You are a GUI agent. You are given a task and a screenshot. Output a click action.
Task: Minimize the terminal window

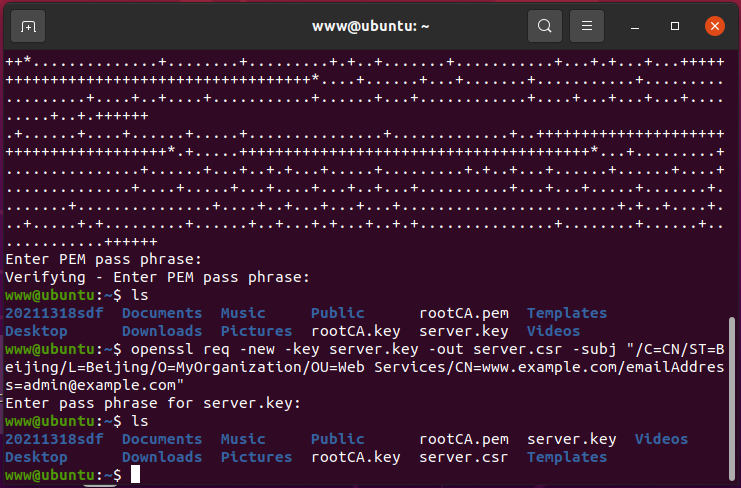click(635, 26)
